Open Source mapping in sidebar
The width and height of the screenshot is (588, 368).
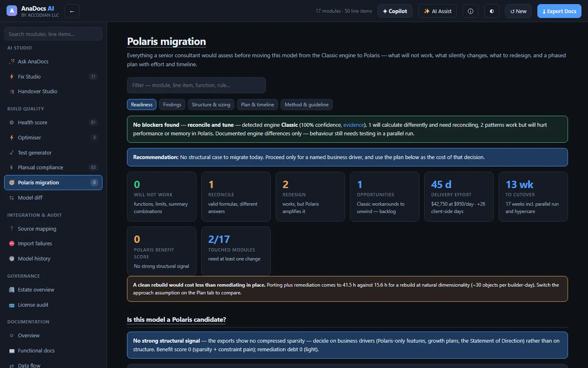[x=53, y=229]
